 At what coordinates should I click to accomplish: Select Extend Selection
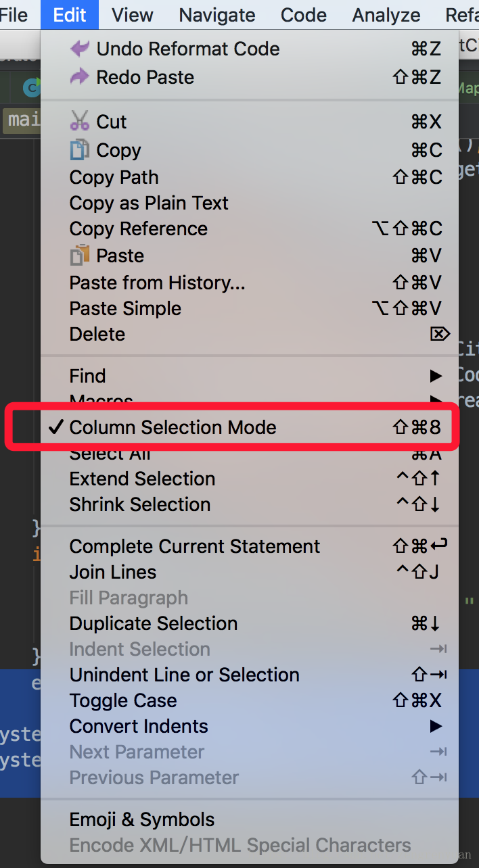pyautogui.click(x=142, y=479)
